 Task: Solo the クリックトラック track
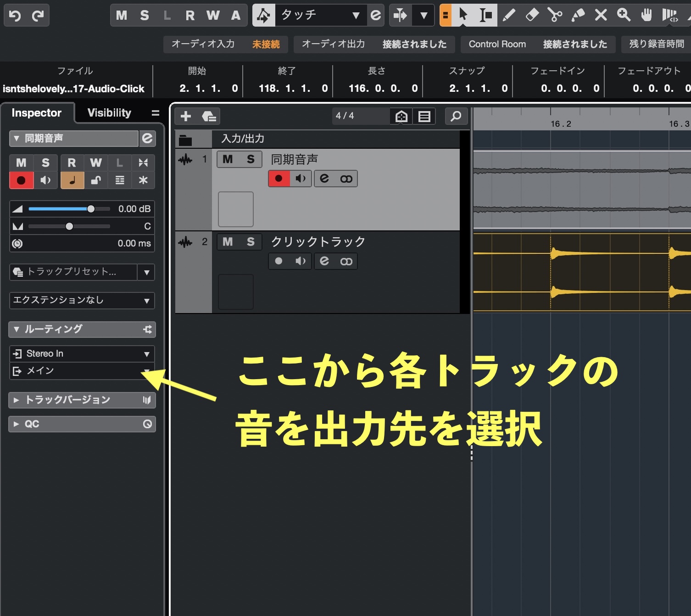pyautogui.click(x=251, y=242)
